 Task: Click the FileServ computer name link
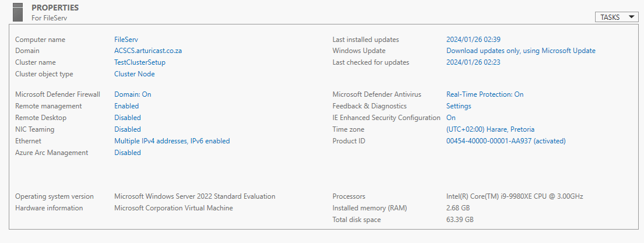[126, 40]
